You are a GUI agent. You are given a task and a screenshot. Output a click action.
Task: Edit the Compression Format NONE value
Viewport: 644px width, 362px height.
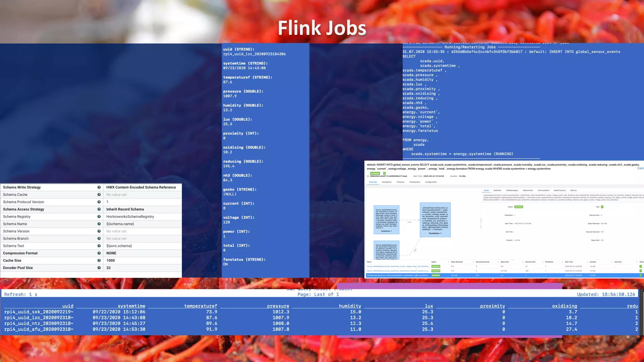[111, 253]
